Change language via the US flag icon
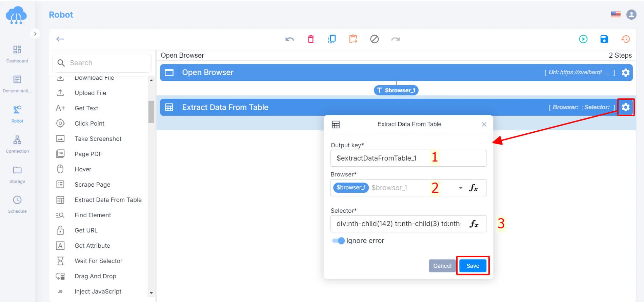644x302 pixels. tap(616, 15)
